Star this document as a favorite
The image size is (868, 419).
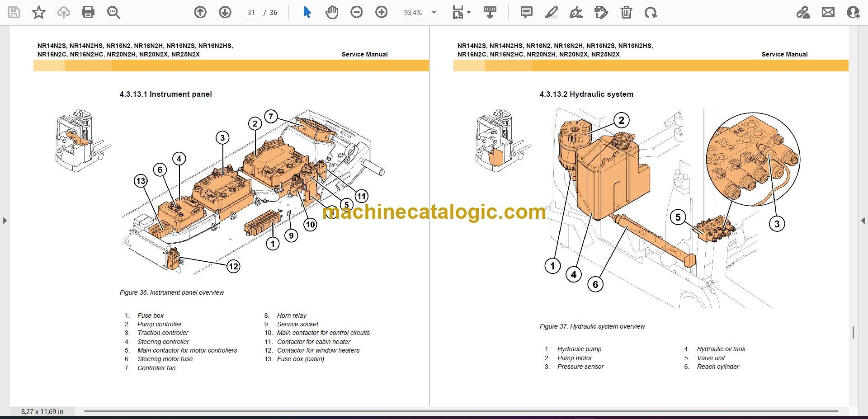pos(39,12)
